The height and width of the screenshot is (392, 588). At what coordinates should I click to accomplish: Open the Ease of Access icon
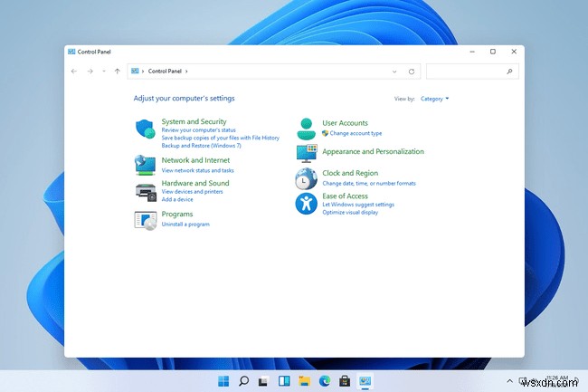(306, 204)
